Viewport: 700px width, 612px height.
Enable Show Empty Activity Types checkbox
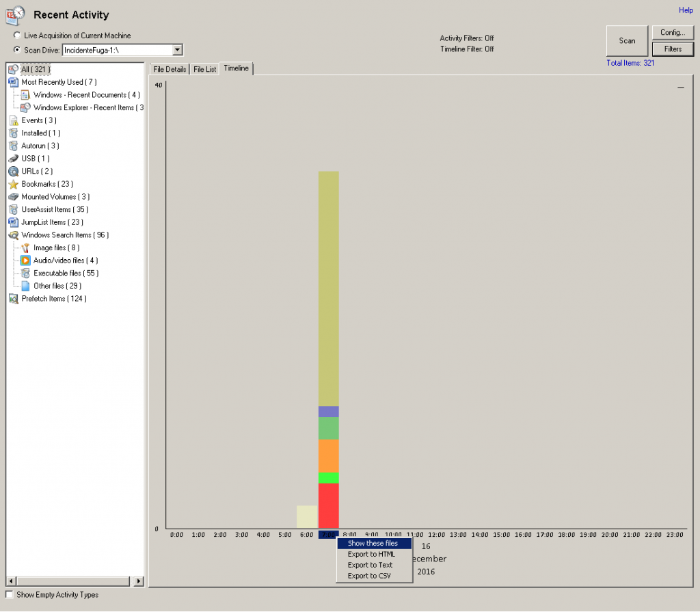9,595
